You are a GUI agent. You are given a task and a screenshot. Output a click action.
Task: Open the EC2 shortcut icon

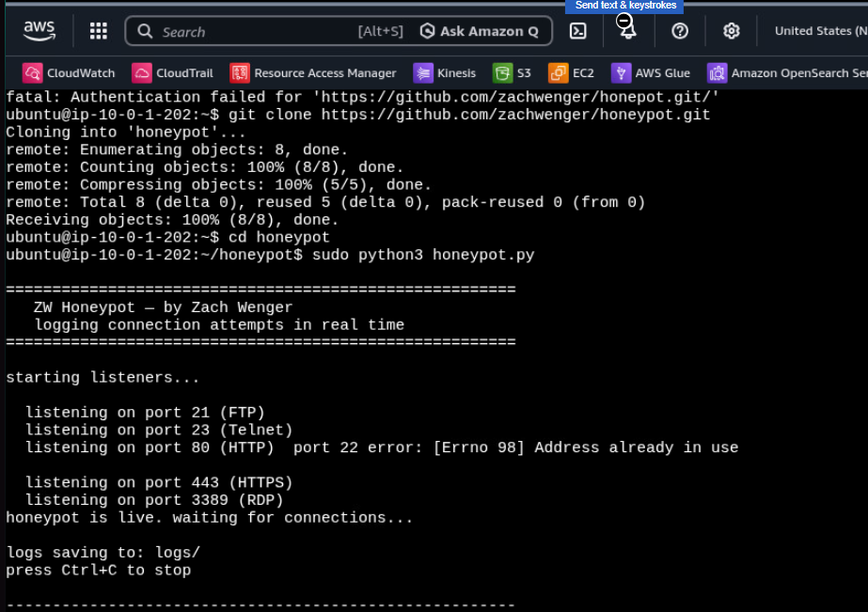tap(558, 73)
